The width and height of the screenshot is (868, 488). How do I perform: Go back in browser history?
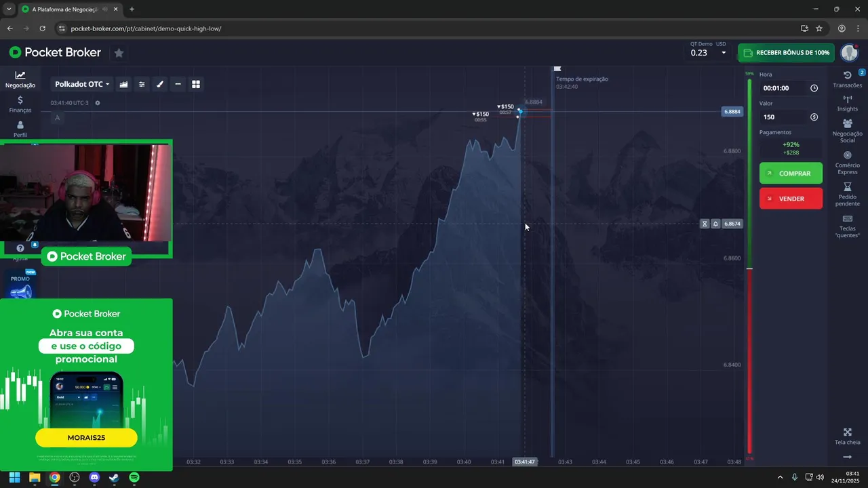pyautogui.click(x=9, y=28)
